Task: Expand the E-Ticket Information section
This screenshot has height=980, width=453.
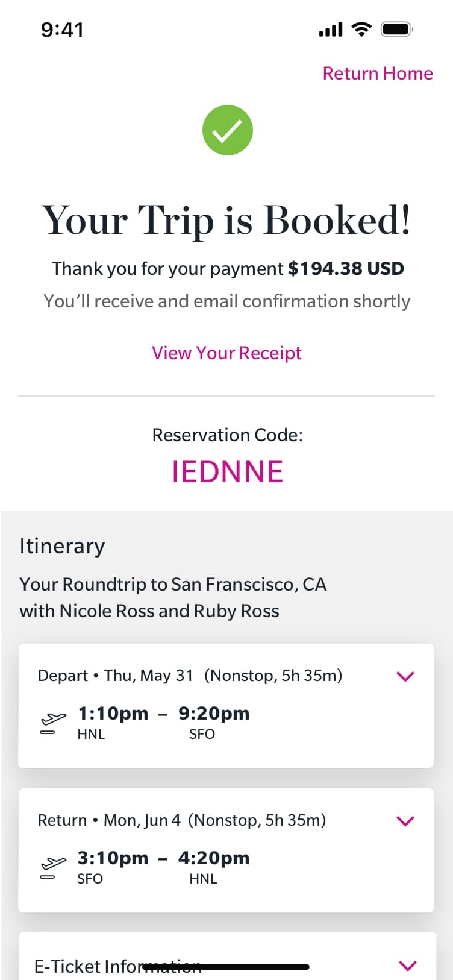Action: [x=408, y=966]
